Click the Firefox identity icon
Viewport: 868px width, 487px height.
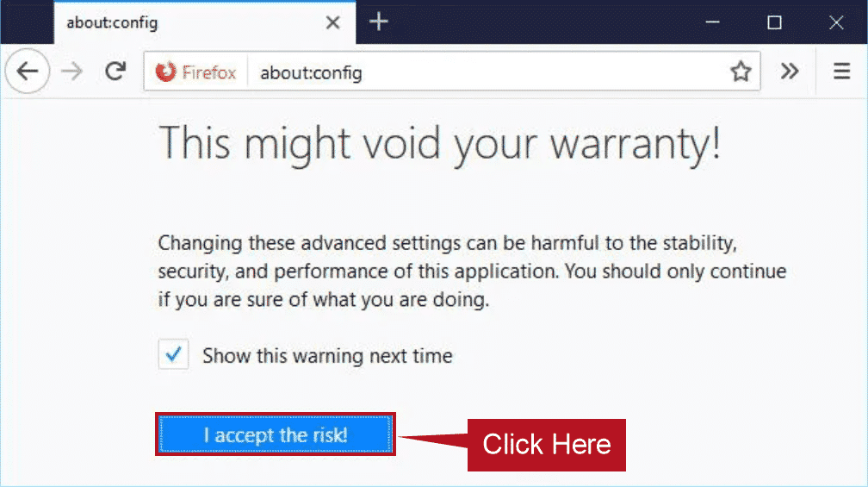coord(165,72)
